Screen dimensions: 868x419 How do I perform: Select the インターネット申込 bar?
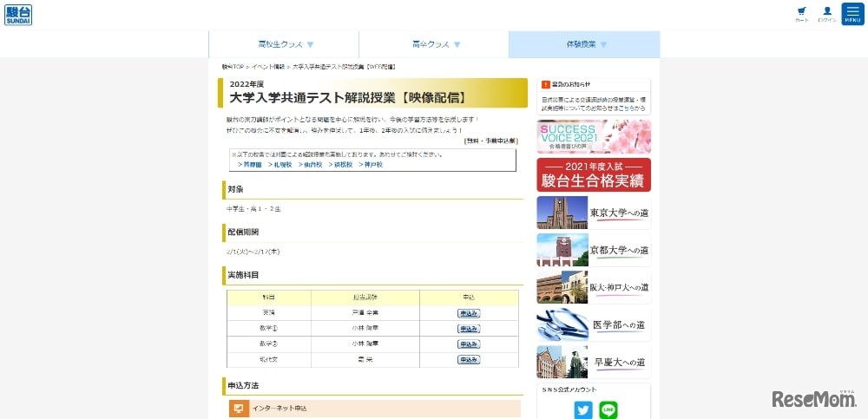coord(375,409)
